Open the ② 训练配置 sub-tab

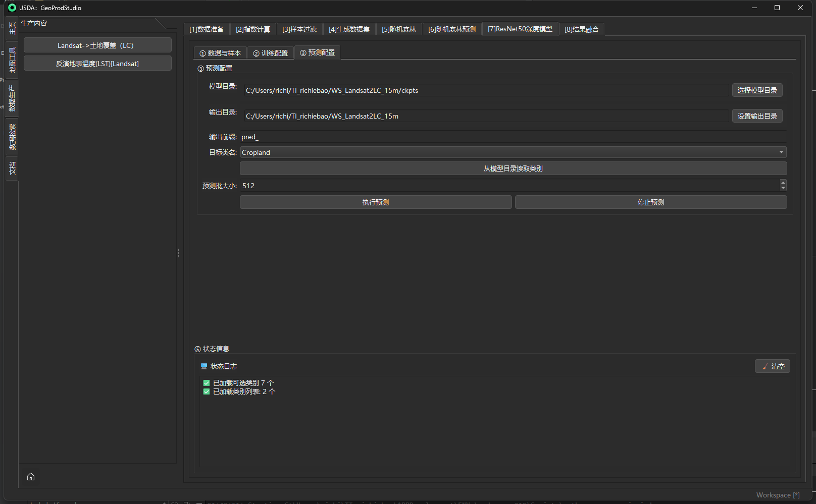click(x=271, y=53)
